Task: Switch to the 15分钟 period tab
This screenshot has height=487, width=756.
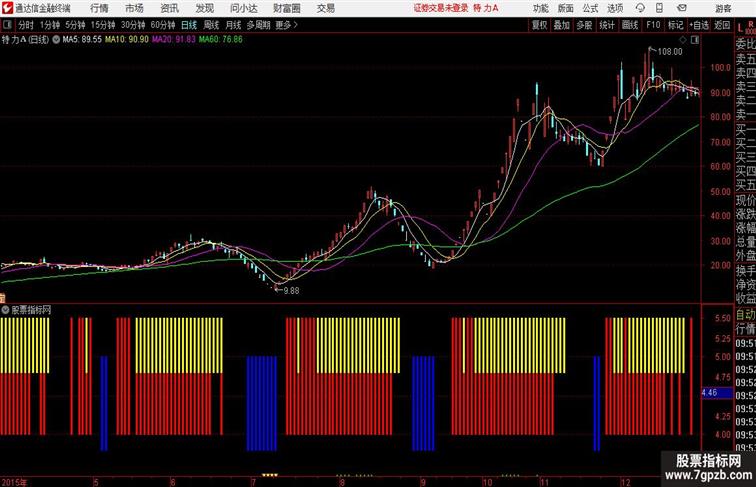Action: [x=103, y=25]
